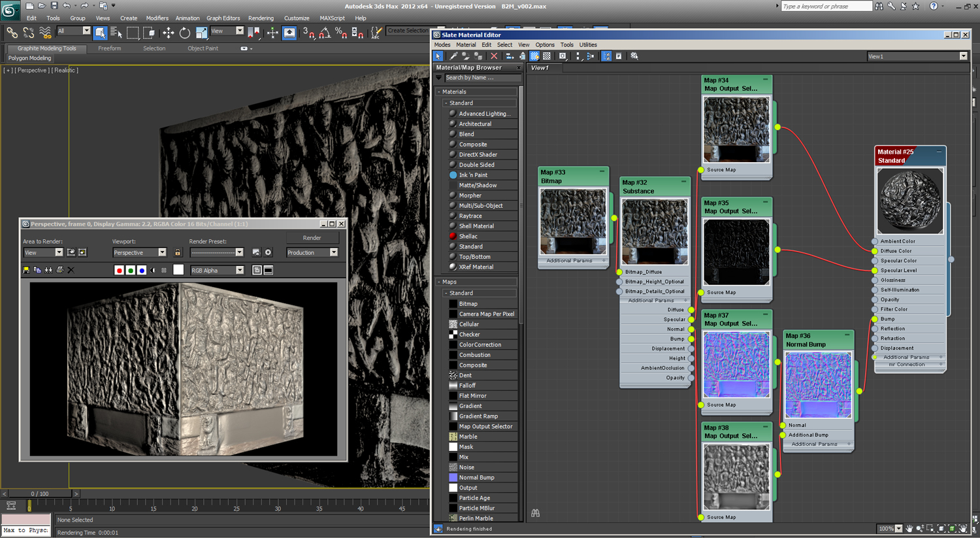
Task: Open the Select by Name tool
Action: (x=116, y=32)
